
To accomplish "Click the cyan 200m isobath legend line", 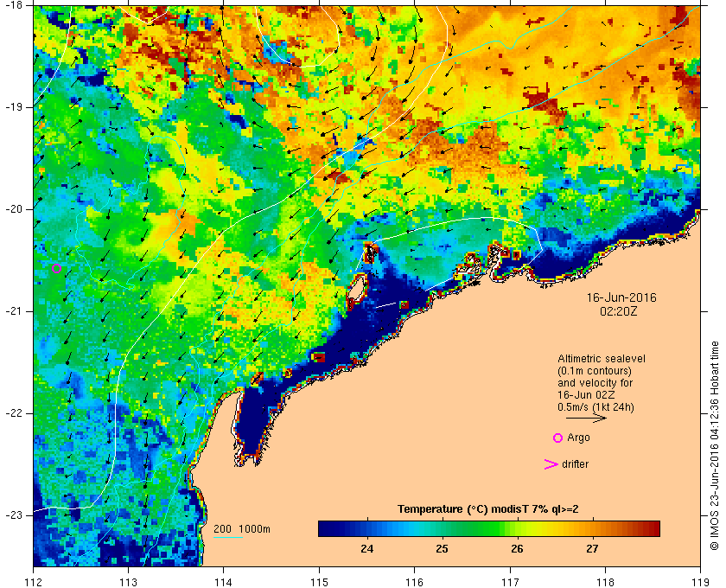I will click(x=228, y=538).
